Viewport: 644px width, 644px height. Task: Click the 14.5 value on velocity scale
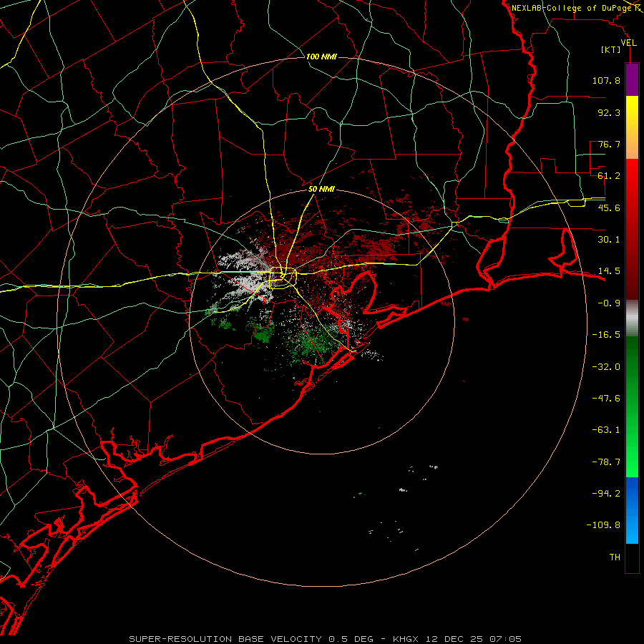click(609, 271)
